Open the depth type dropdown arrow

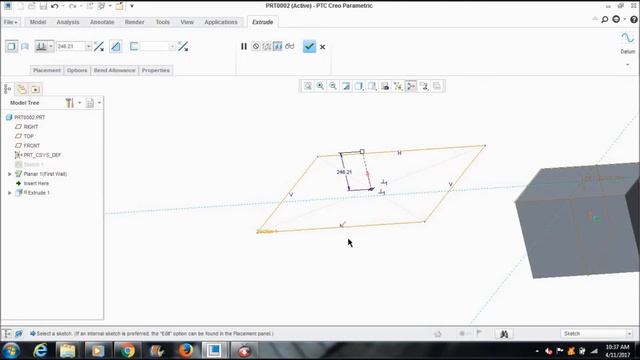pos(51,47)
